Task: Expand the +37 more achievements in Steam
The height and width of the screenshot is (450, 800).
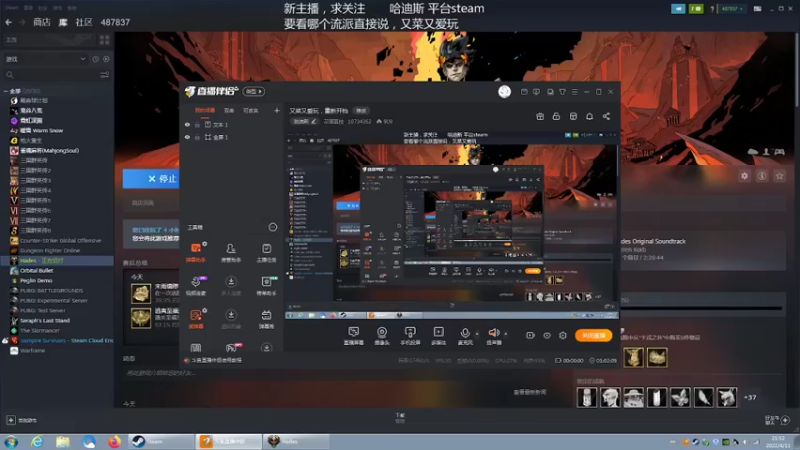Action: 750,397
